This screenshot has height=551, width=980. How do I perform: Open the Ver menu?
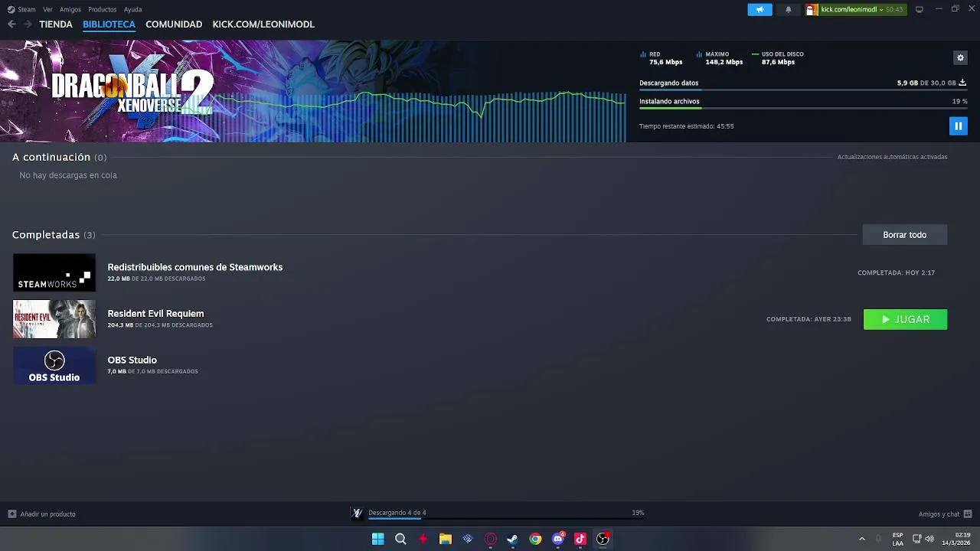pyautogui.click(x=47, y=9)
